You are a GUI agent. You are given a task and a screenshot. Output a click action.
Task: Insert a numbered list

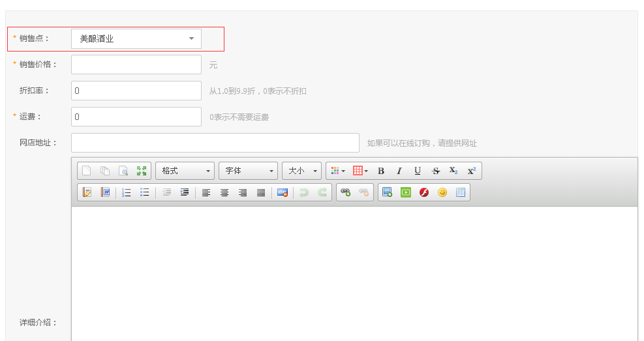[127, 192]
